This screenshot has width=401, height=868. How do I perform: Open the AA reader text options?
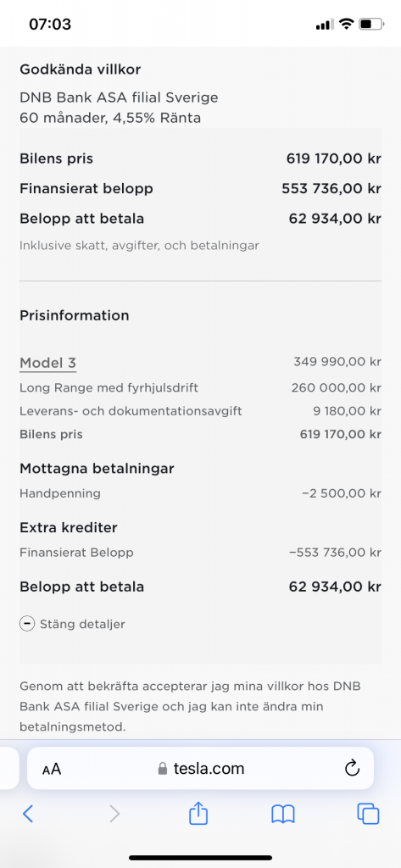(x=52, y=769)
